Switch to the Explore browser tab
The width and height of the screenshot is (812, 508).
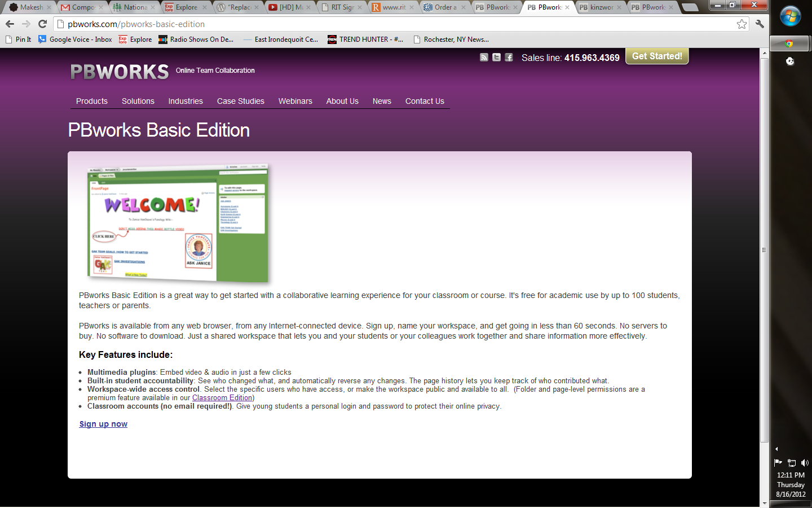tap(186, 7)
